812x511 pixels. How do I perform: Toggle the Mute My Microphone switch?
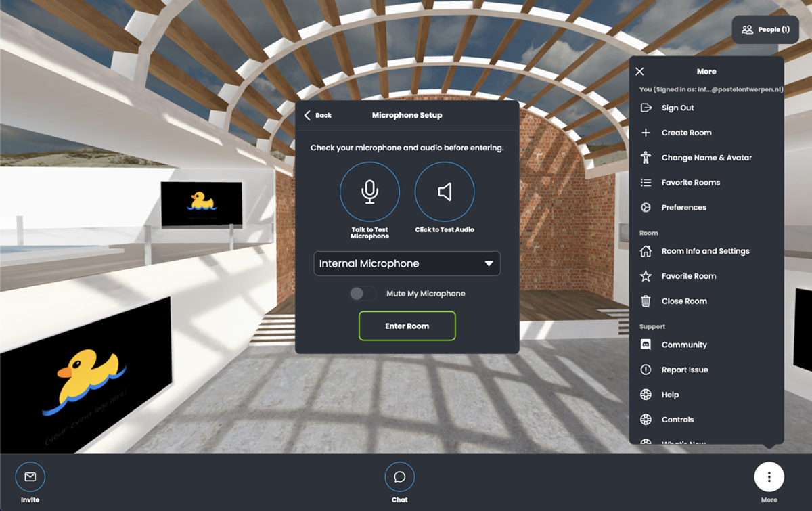tap(363, 294)
